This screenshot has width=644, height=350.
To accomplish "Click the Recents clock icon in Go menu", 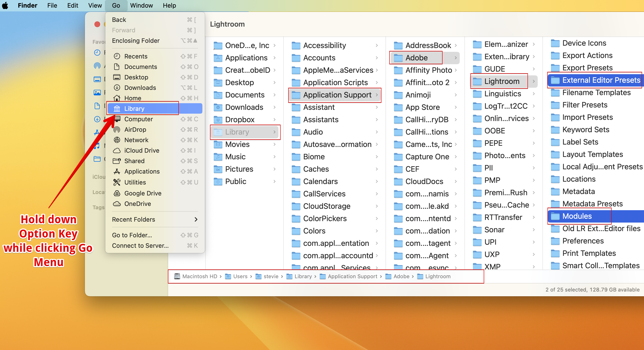I will tap(117, 56).
